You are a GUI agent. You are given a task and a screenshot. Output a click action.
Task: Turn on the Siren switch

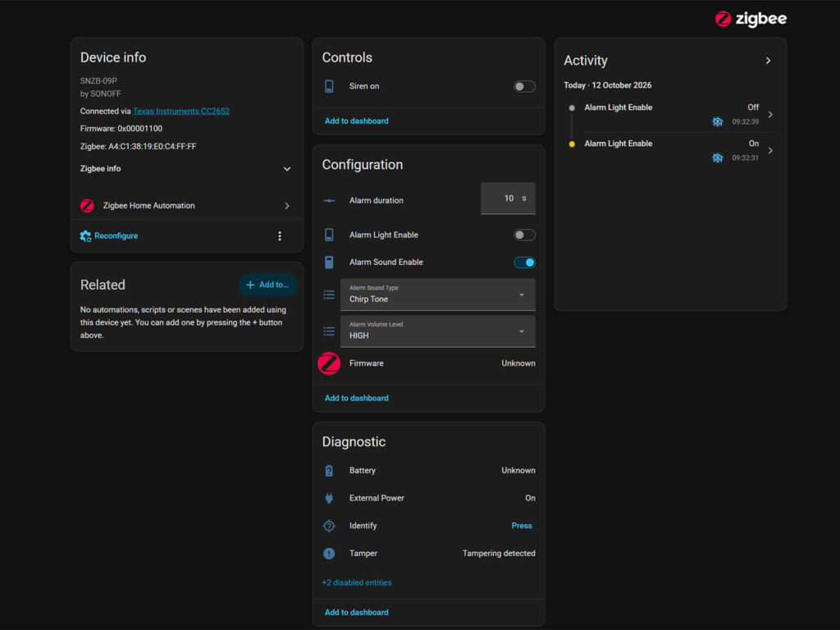524,86
